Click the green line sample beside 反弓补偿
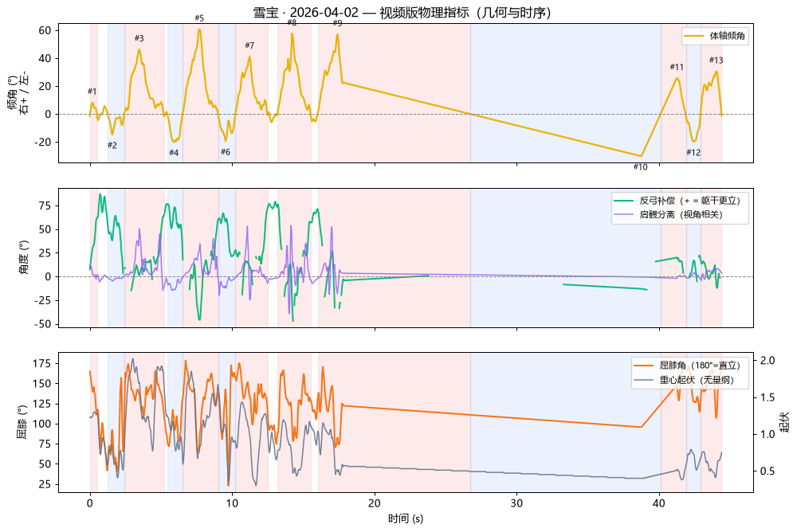Viewport: 797px width, 532px height. tap(624, 201)
